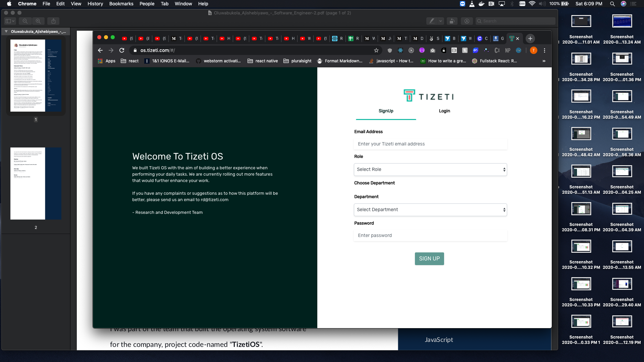
Task: Open the NP extension in Chrome toolbar
Action: click(x=508, y=50)
